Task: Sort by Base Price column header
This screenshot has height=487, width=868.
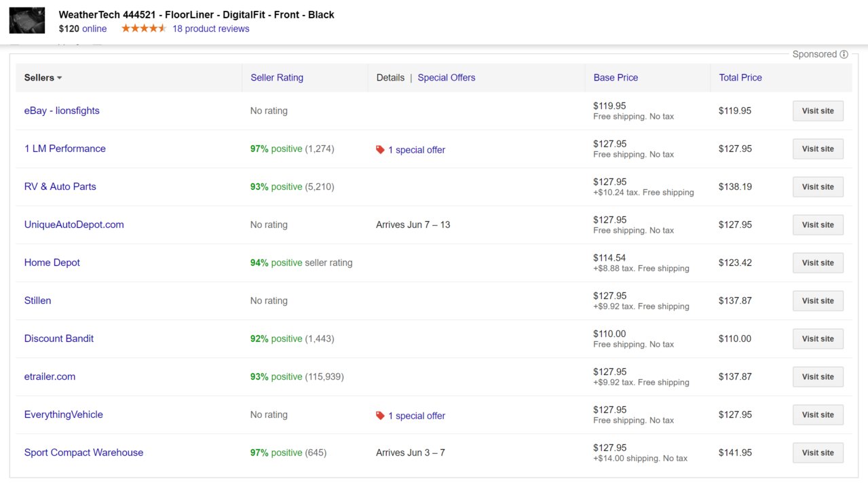Action: click(x=616, y=77)
